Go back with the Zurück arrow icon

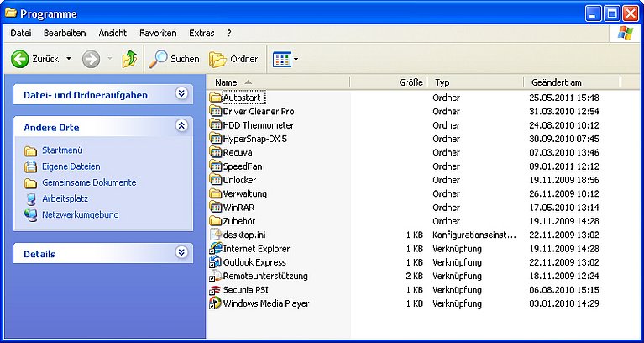click(19, 59)
